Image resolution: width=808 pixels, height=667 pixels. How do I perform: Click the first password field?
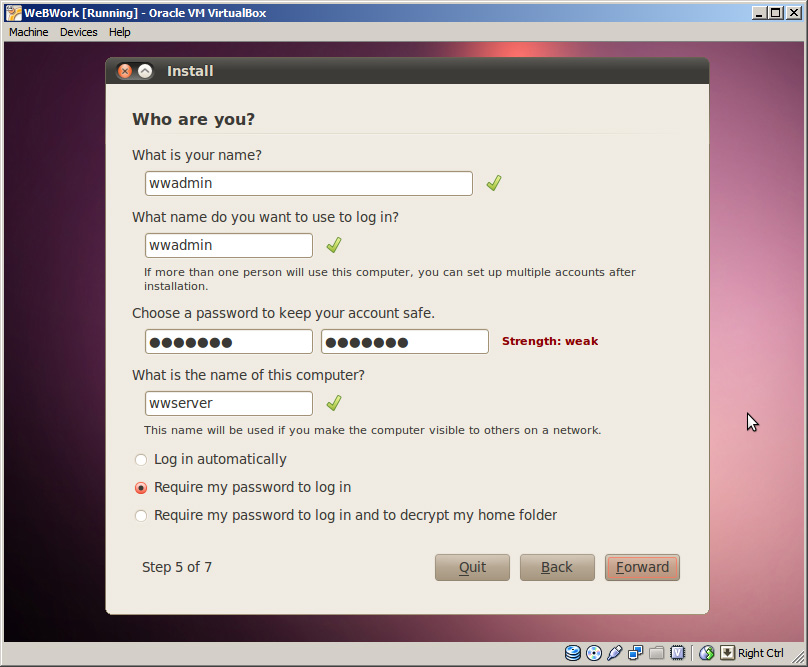229,341
